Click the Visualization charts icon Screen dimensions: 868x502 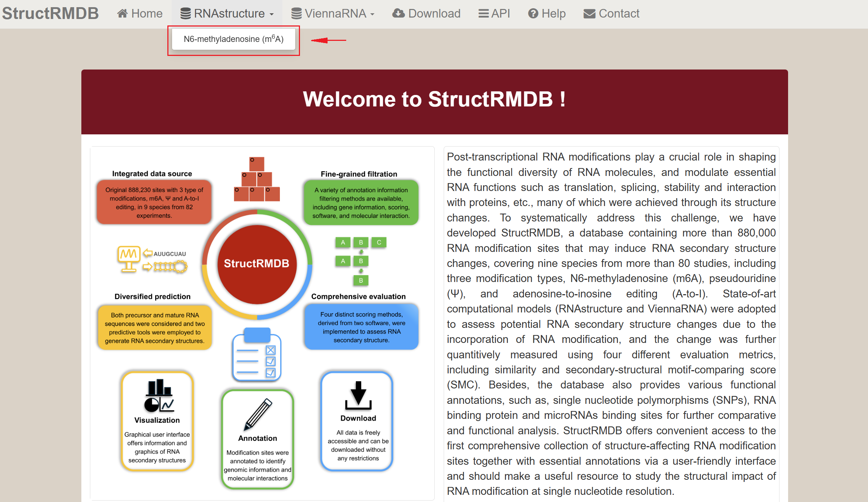[159, 396]
